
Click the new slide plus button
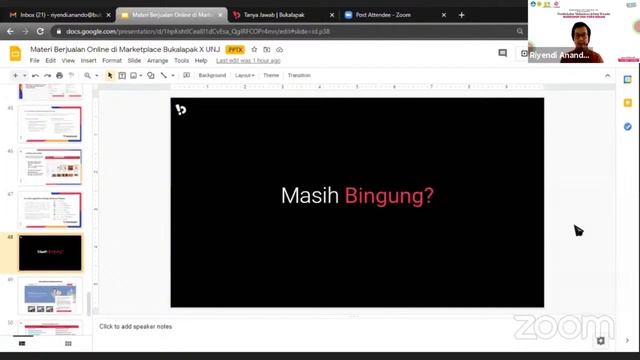point(15,76)
